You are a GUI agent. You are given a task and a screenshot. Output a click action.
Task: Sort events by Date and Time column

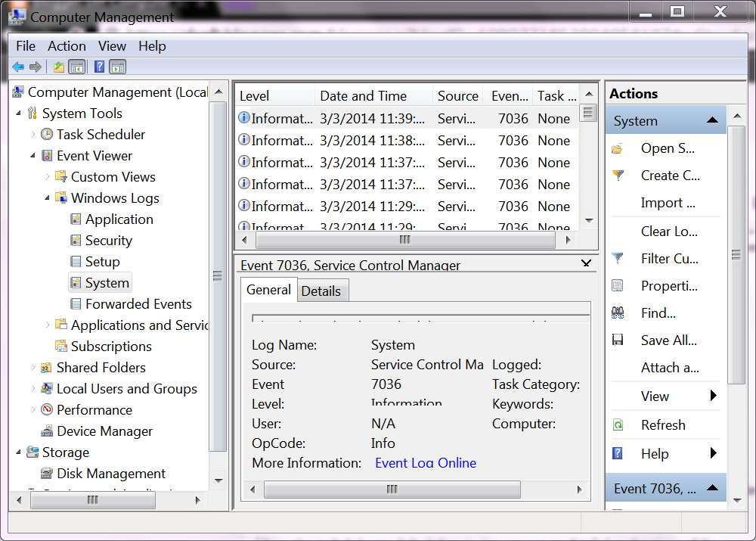(374, 96)
